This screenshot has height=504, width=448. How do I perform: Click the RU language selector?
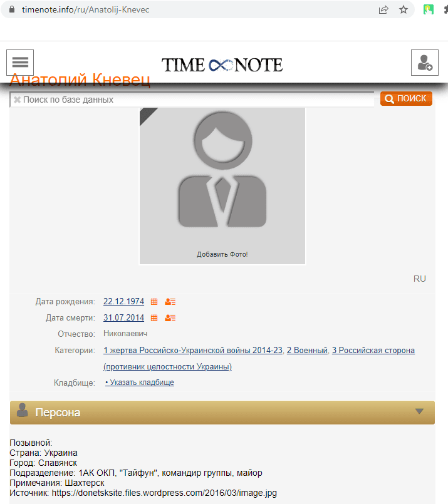point(419,279)
